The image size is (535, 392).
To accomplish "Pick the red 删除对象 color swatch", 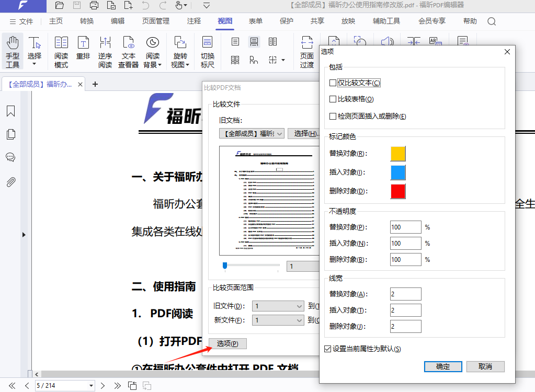I will pos(398,191).
